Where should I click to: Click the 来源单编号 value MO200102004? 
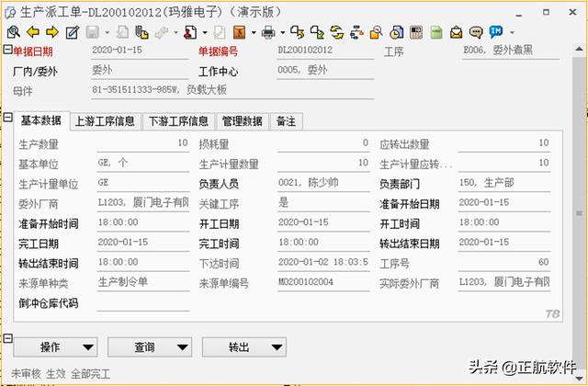point(323,282)
